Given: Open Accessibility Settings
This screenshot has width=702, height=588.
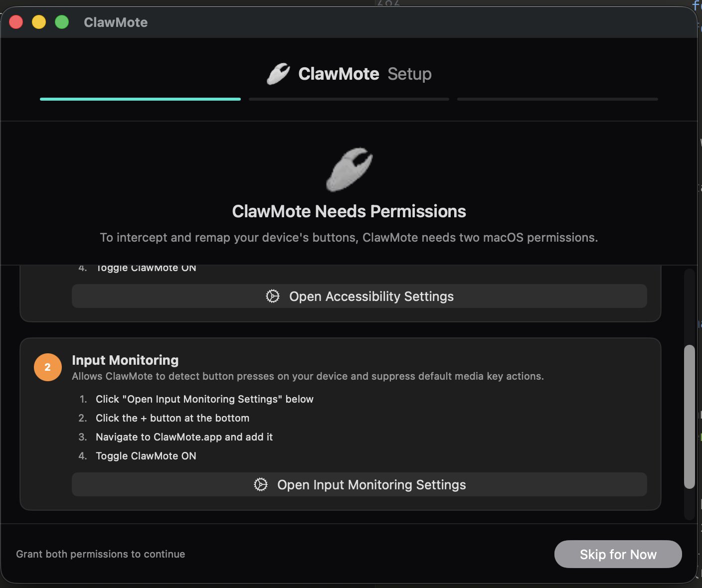Looking at the screenshot, I should coord(359,296).
